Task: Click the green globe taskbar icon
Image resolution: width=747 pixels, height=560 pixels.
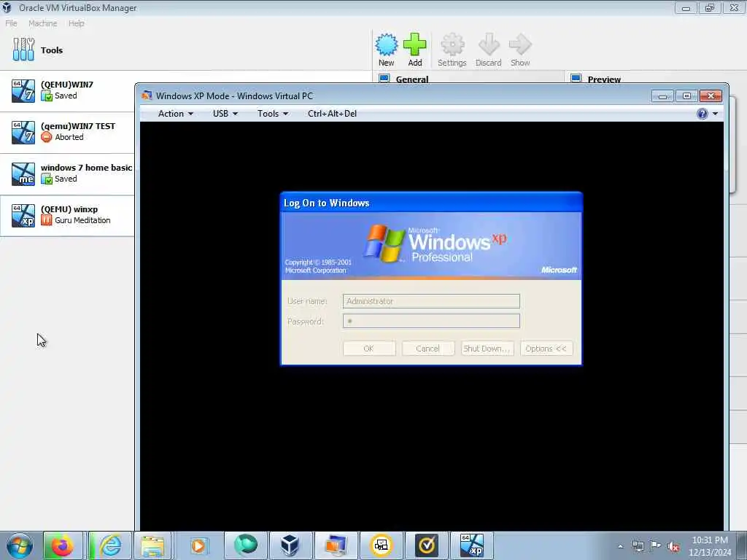Action: [245, 545]
